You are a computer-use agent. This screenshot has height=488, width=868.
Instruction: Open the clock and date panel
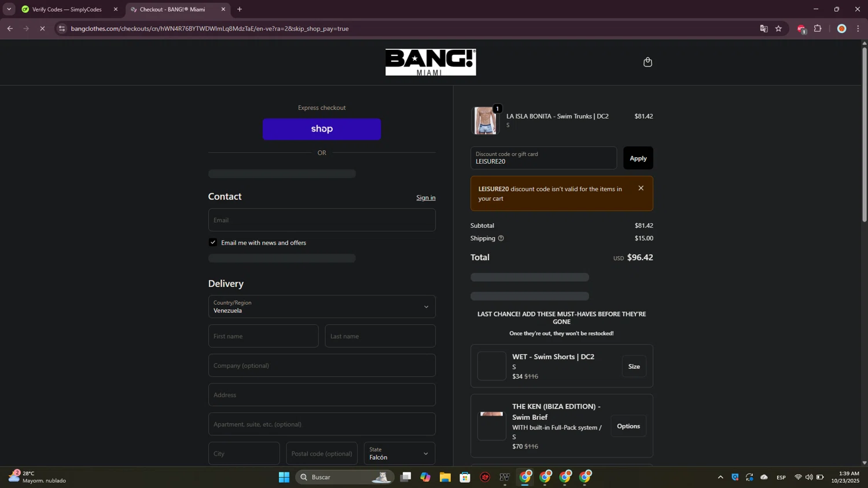(x=845, y=477)
